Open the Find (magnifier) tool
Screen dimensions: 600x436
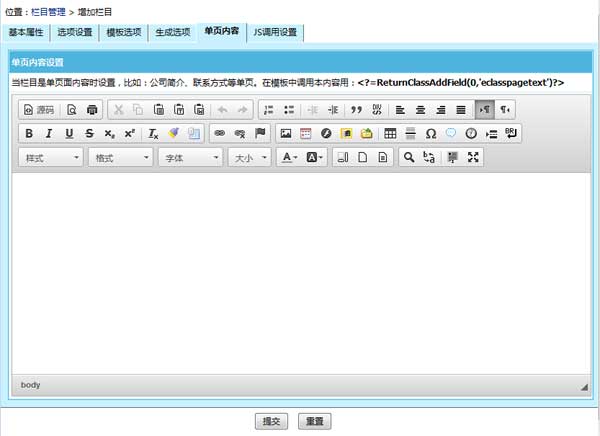(408, 157)
